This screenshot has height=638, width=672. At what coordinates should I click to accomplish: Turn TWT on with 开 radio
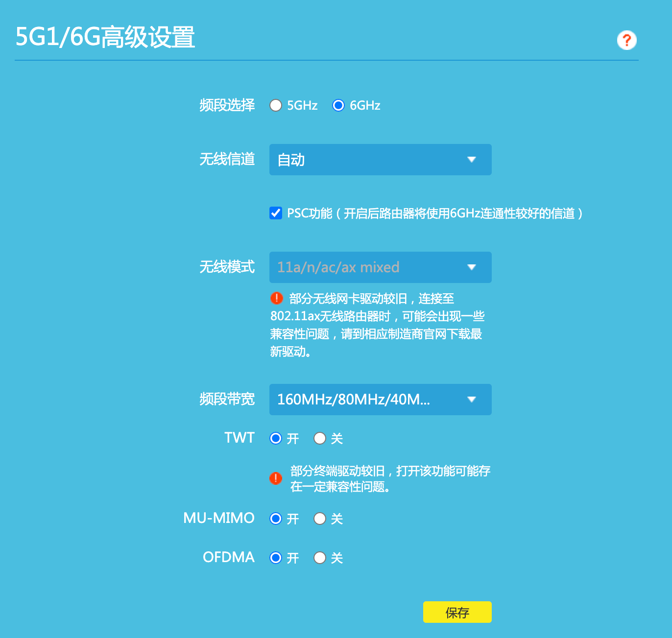pyautogui.click(x=276, y=438)
